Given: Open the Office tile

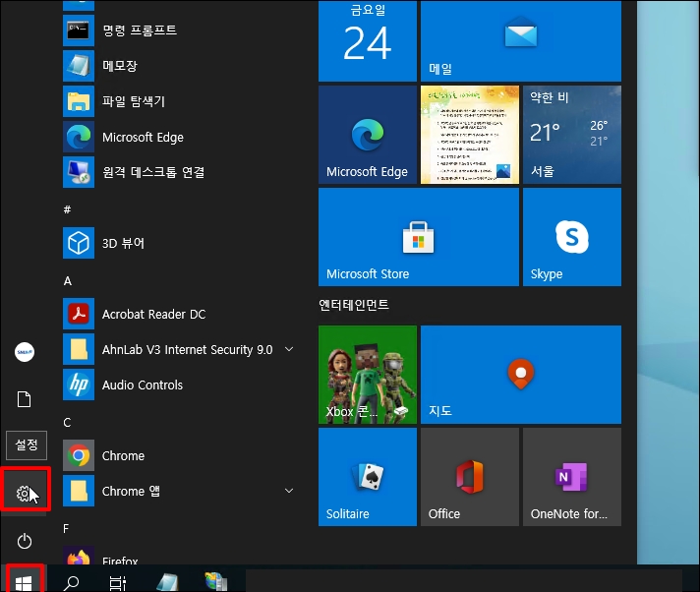Looking at the screenshot, I should point(470,477).
